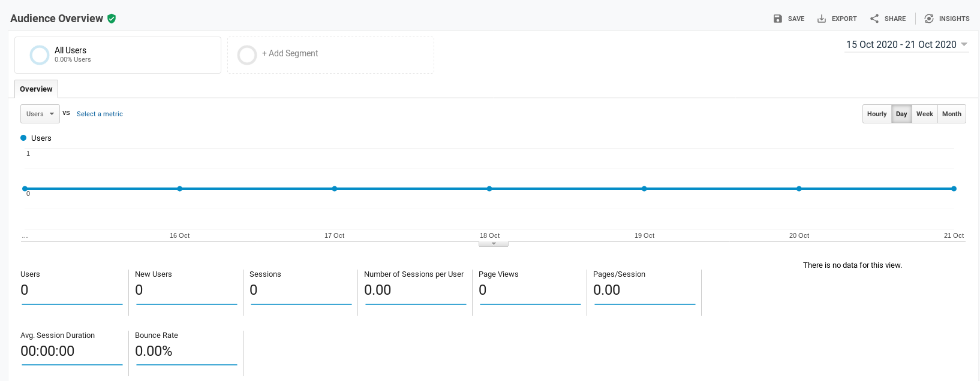The image size is (980, 381).
Task: Click the 18 Oct data point
Action: pyautogui.click(x=489, y=189)
